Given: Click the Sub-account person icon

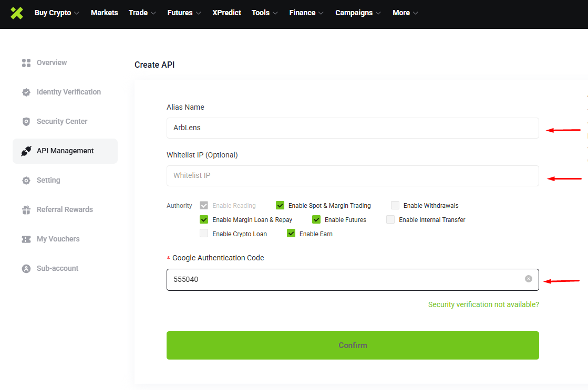Looking at the screenshot, I should coord(26,269).
